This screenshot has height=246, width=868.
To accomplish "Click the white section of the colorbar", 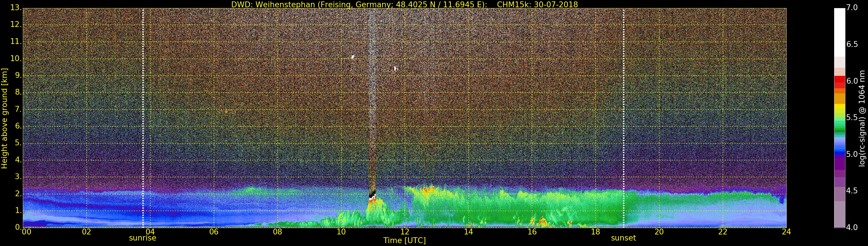I will coord(839,32).
